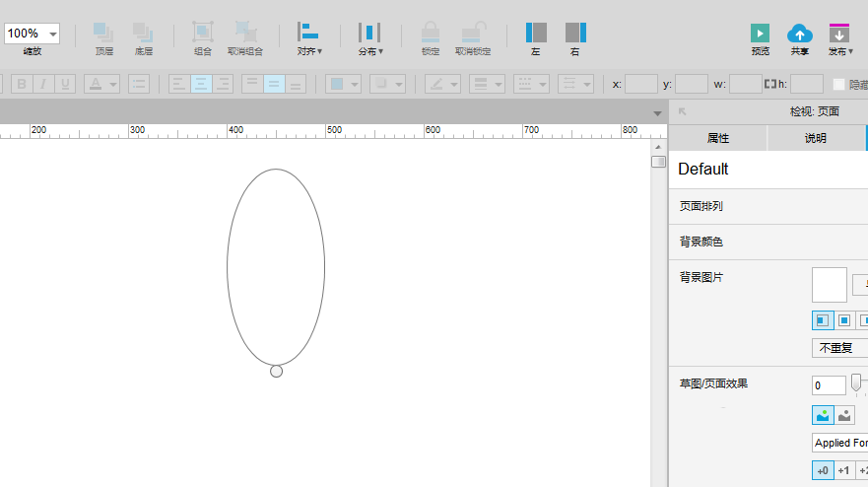Viewport: 868px width, 487px height.
Task: Click the Bring to Top (顶层) icon
Action: [x=103, y=33]
